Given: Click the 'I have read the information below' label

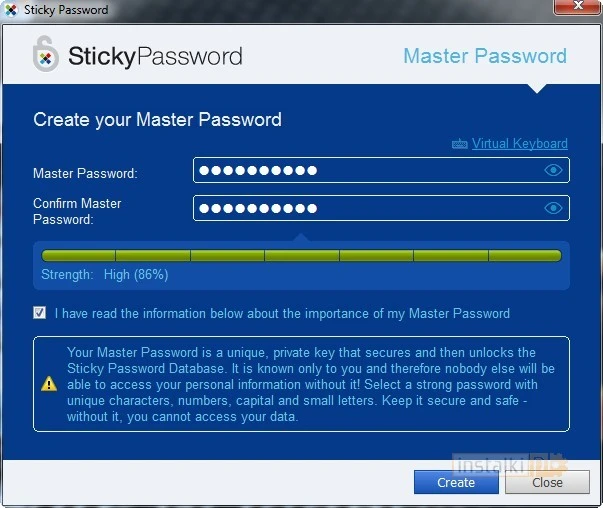Looking at the screenshot, I should pos(282,313).
